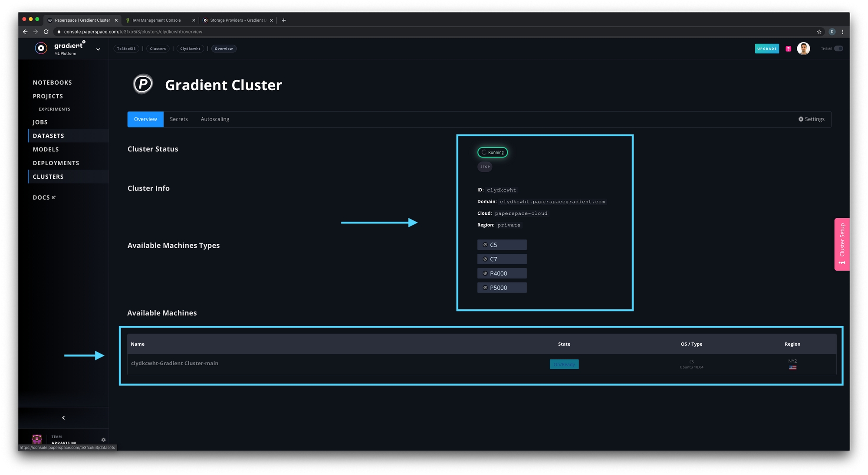The image size is (868, 475).
Task: Click the Clusters breadcrumb pill
Action: [158, 49]
